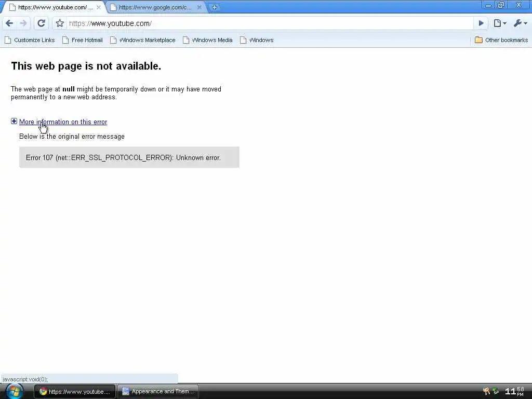Click the 'This web page is not available' heading
Screen dimensions: 532x399
[x=86, y=66]
